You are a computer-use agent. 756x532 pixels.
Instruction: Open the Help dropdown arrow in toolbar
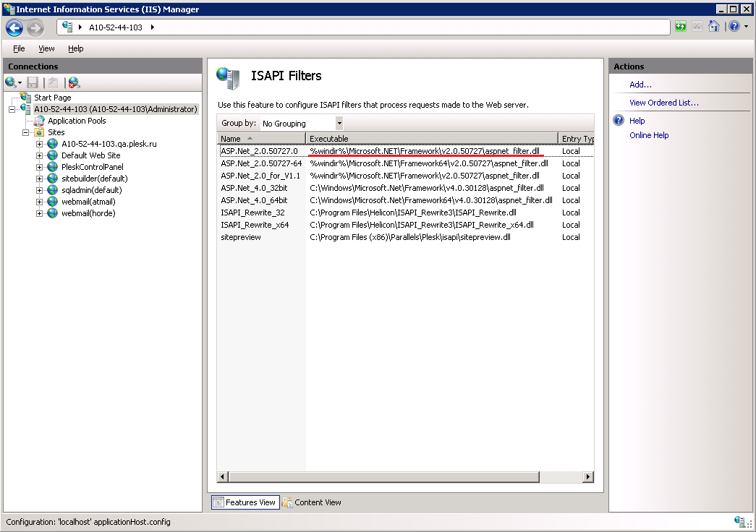click(x=746, y=27)
